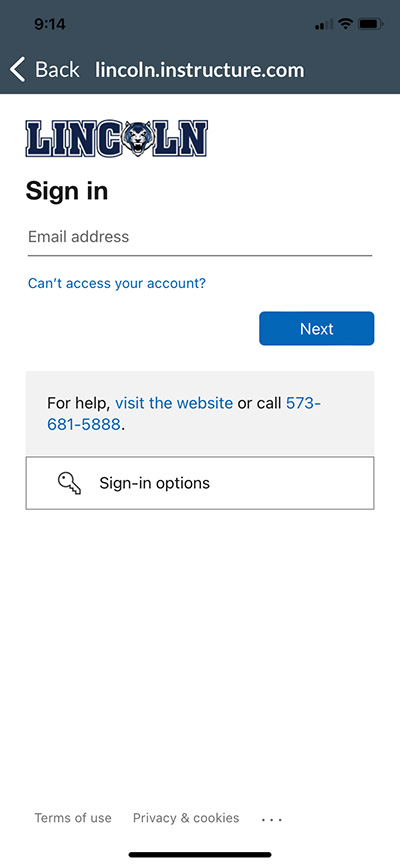Click the blue Next button
The height and width of the screenshot is (866, 400).
click(317, 329)
